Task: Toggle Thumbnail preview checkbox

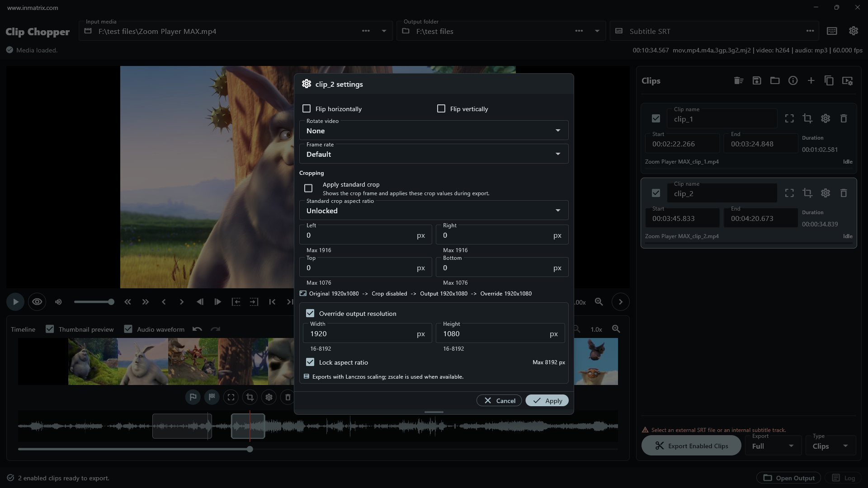Action: (50, 329)
